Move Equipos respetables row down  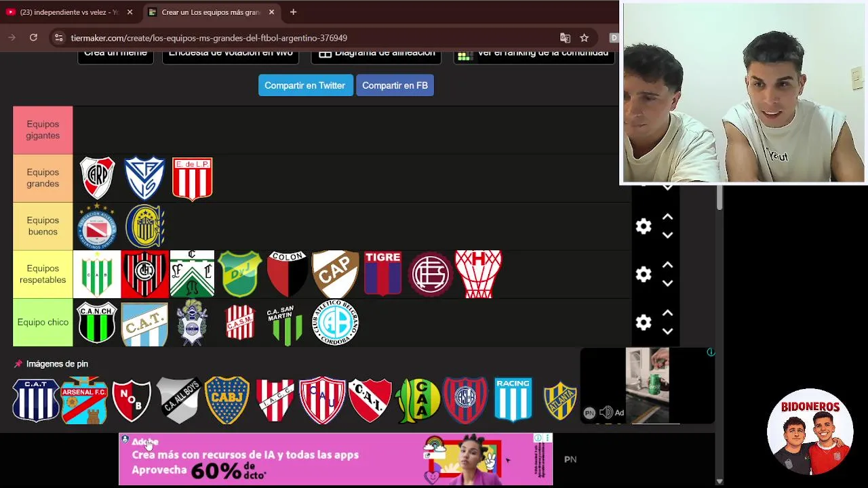(667, 283)
